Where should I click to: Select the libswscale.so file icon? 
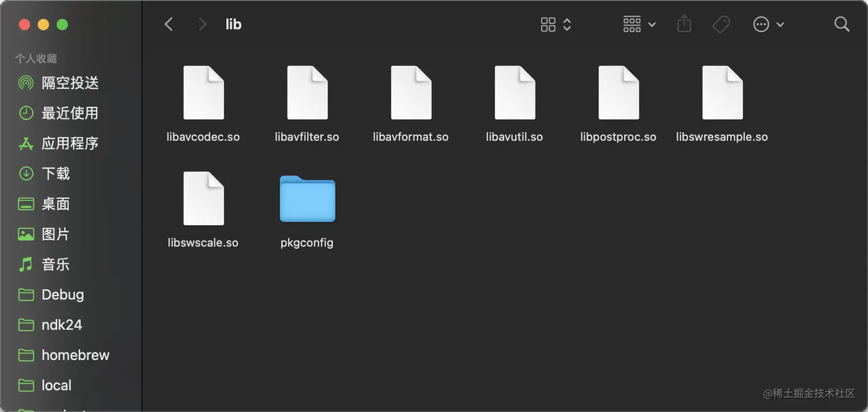[x=203, y=198]
